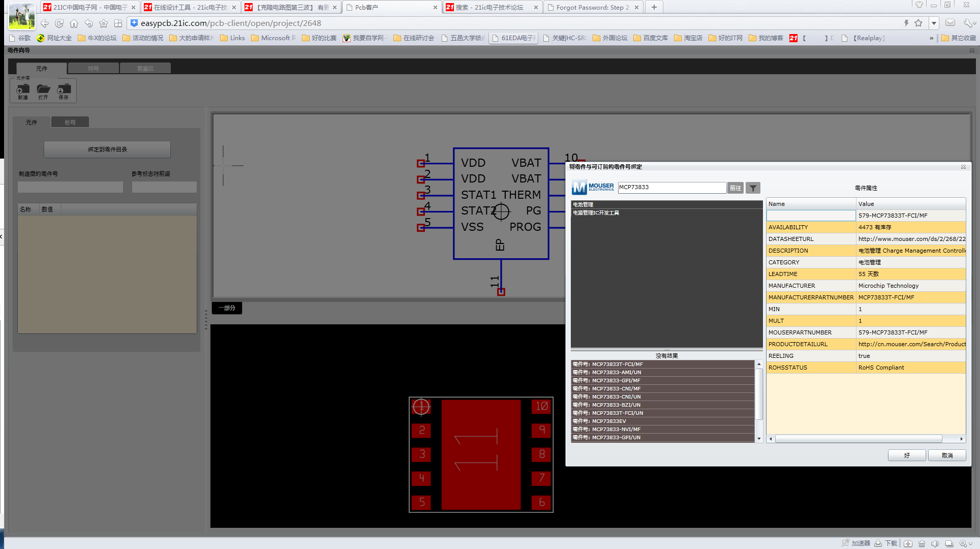Click the Name column header
The width and height of the screenshot is (980, 549).
pyautogui.click(x=811, y=204)
